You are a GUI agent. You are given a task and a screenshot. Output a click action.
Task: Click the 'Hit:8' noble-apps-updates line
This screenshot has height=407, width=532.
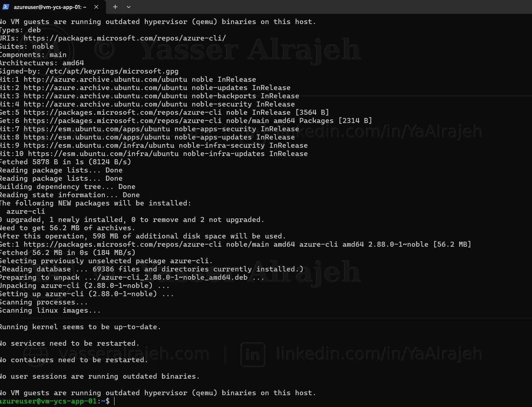tap(148, 137)
